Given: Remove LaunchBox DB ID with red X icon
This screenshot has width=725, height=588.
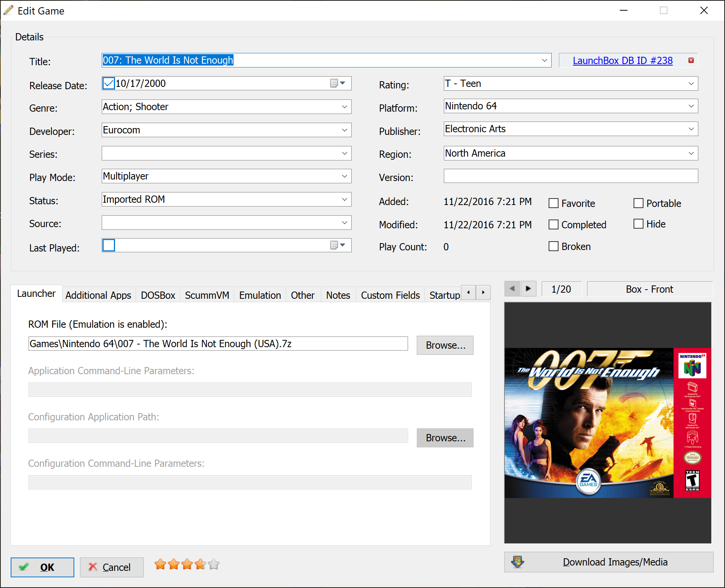Looking at the screenshot, I should coord(691,60).
